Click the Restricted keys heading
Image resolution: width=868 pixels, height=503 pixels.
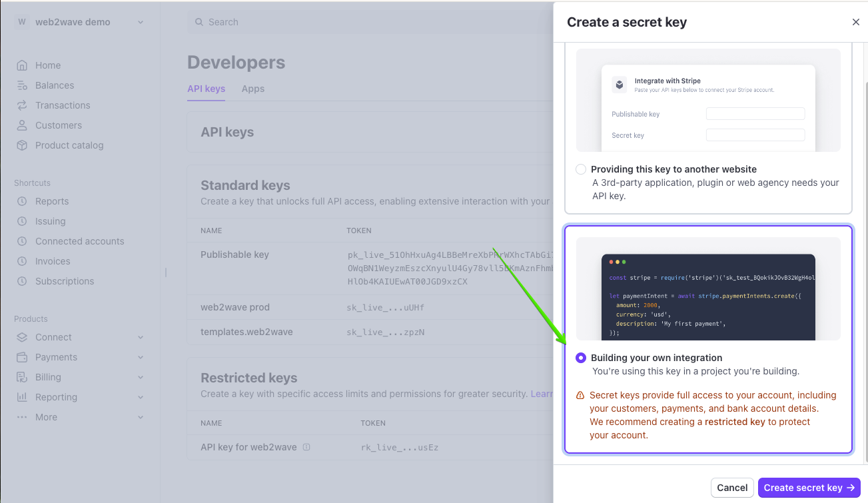[249, 378]
